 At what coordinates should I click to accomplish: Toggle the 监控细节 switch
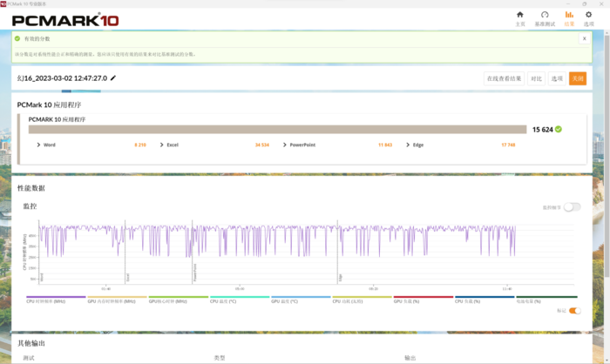tap(573, 207)
